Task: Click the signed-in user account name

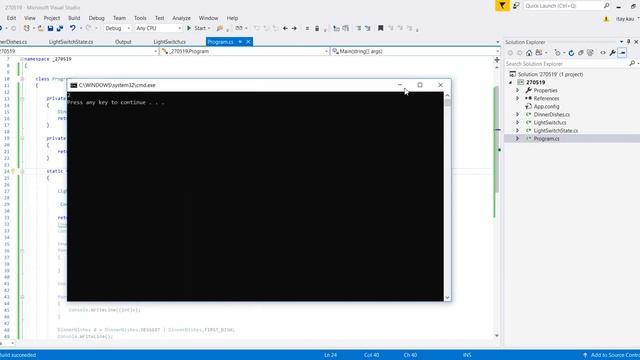Action: pos(625,19)
